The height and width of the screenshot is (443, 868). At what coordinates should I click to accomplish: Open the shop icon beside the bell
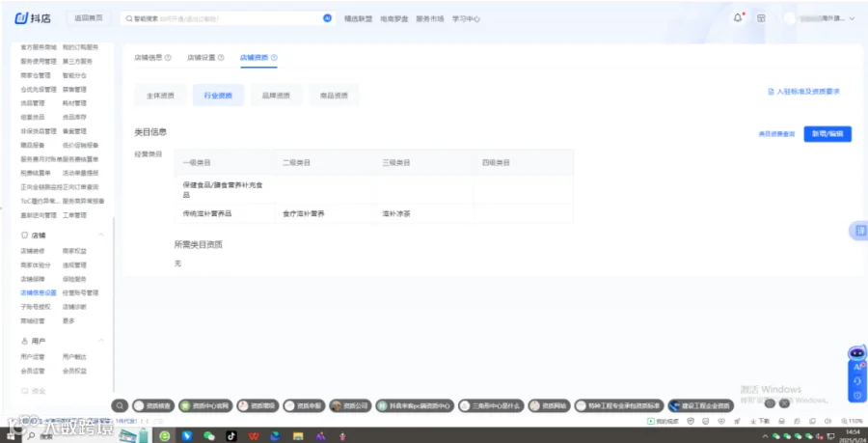761,18
